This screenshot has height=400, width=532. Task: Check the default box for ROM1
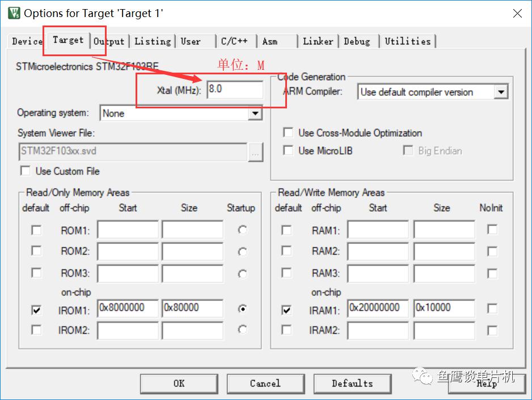tap(36, 230)
